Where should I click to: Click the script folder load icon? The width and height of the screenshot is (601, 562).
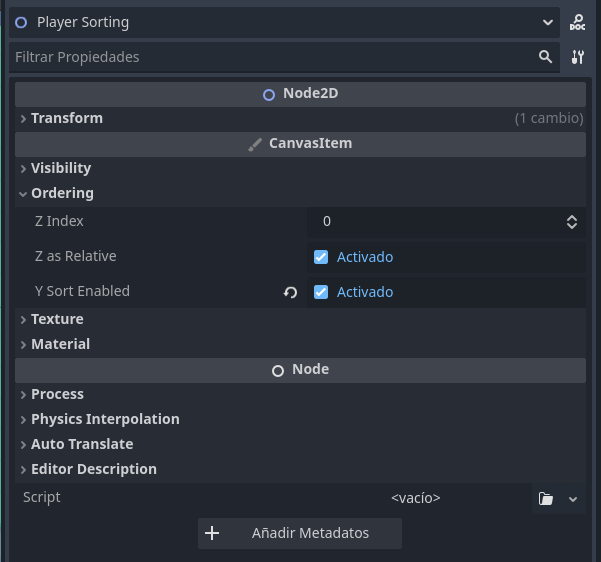[545, 498]
